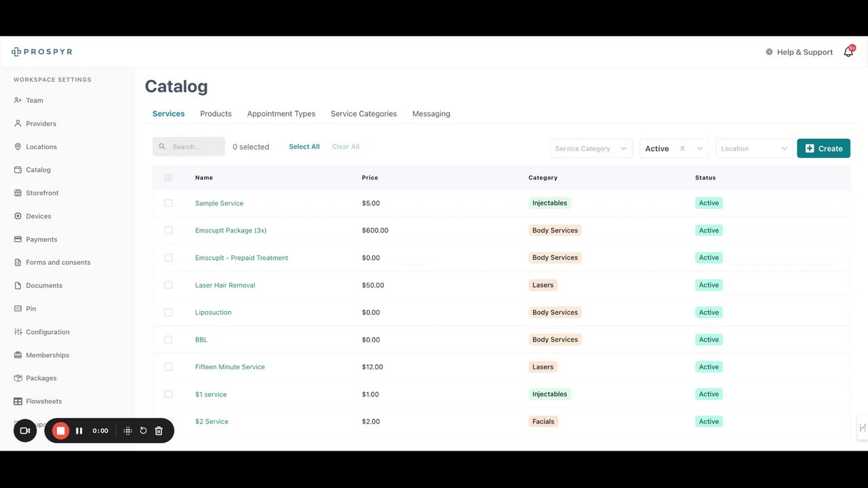Click the notifications bell icon
Viewport: 868px width, 488px height.
(x=848, y=52)
